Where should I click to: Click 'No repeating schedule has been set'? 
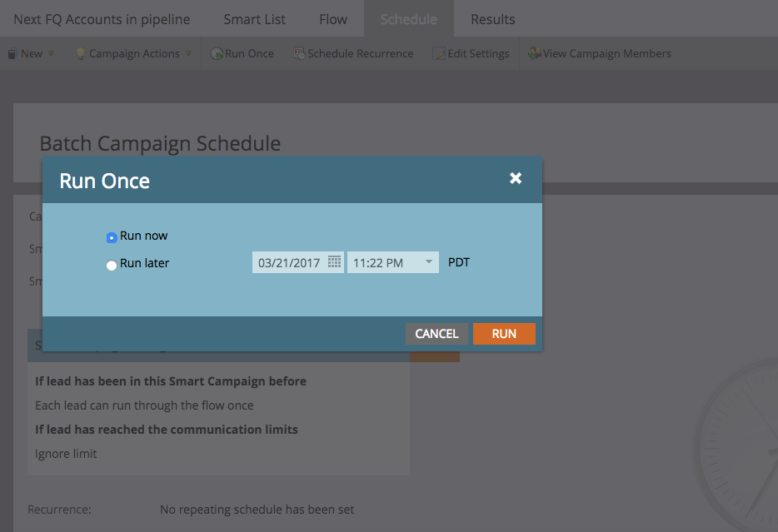click(257, 510)
